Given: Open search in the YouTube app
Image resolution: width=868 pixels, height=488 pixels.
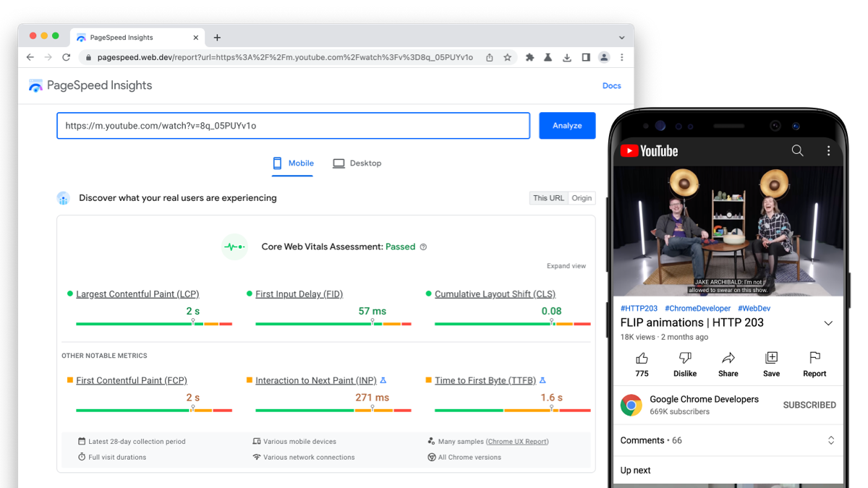Looking at the screenshot, I should (797, 150).
